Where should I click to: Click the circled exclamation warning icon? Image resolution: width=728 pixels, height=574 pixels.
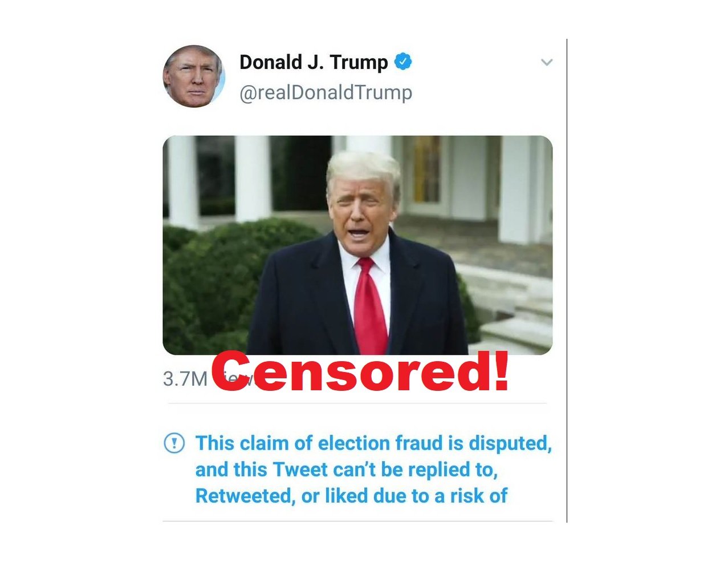(174, 443)
